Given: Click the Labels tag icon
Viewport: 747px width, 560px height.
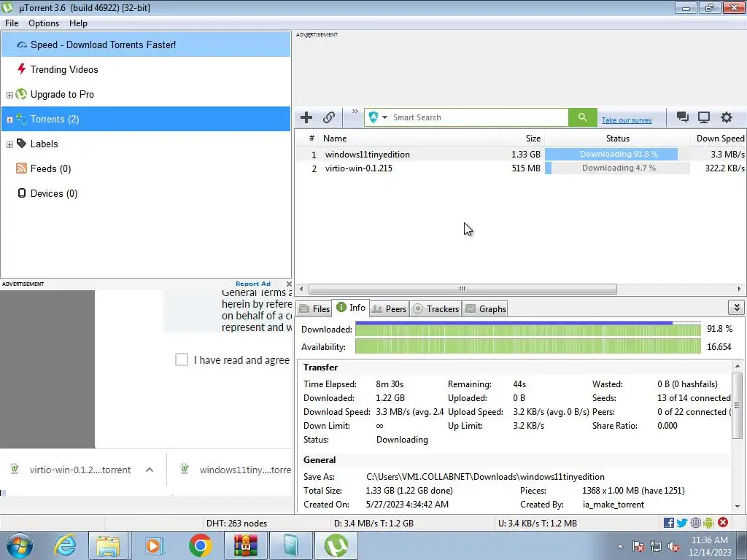Looking at the screenshot, I should (x=21, y=144).
